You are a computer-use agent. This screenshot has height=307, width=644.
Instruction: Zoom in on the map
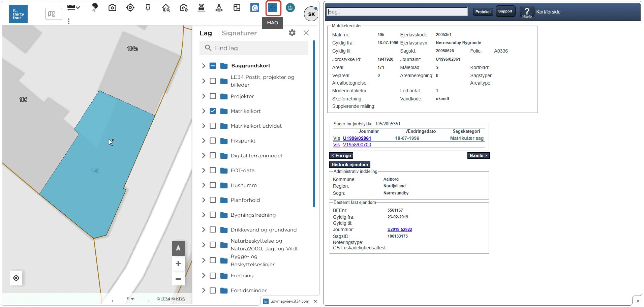[x=178, y=264]
